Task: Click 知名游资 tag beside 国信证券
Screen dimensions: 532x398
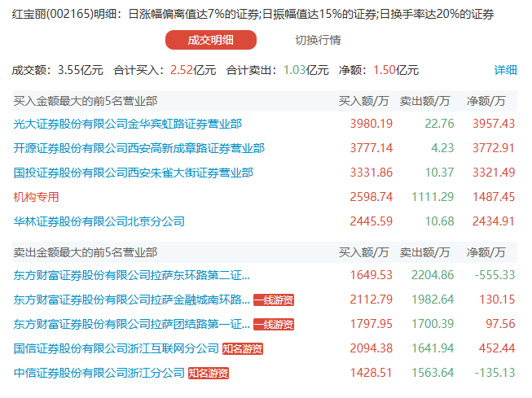Action: [243, 348]
